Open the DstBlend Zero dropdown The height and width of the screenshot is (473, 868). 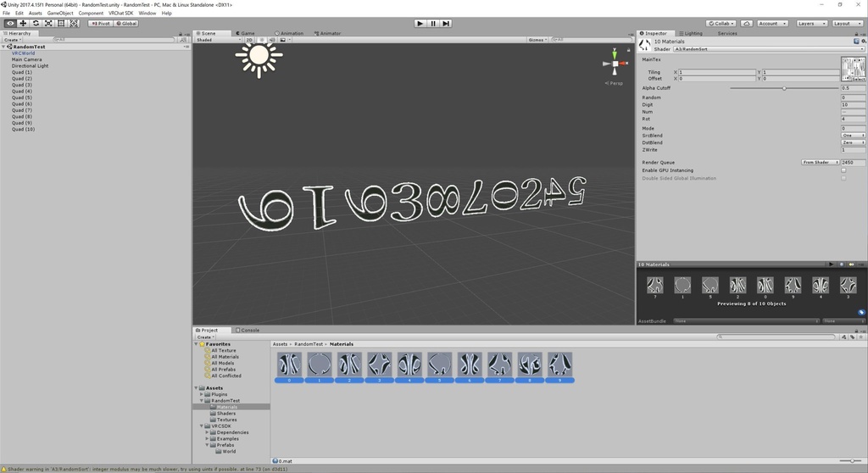pos(853,143)
